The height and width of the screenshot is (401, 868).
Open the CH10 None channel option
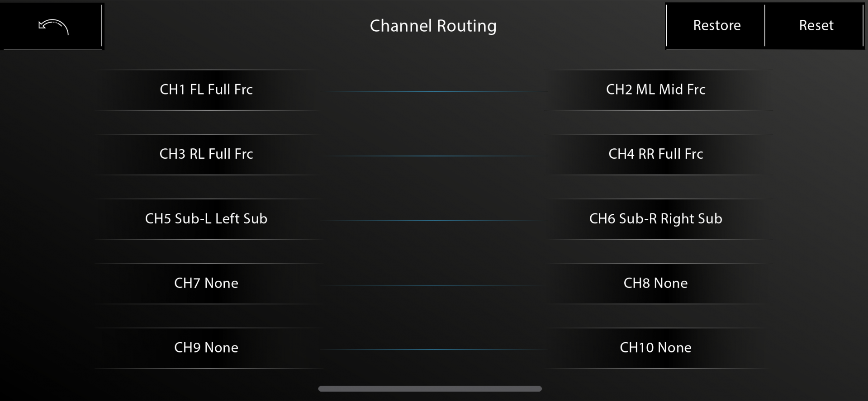(655, 348)
